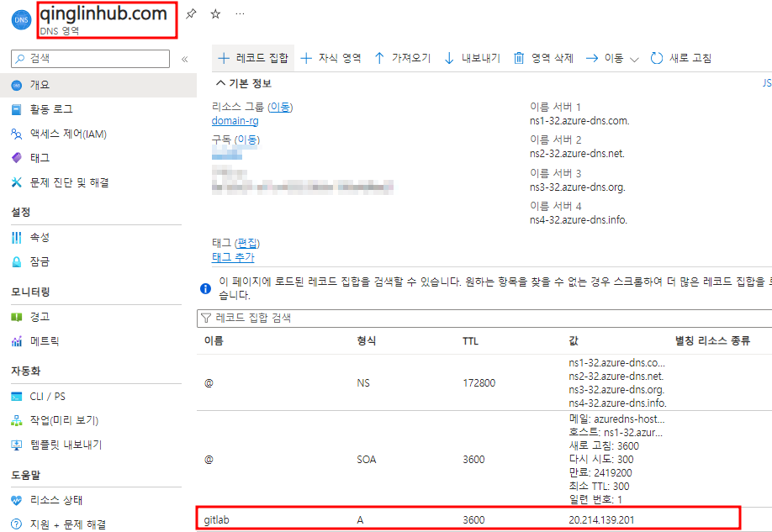Click 이동 link next to 리소스 그룹
772x532 pixels.
click(x=280, y=107)
